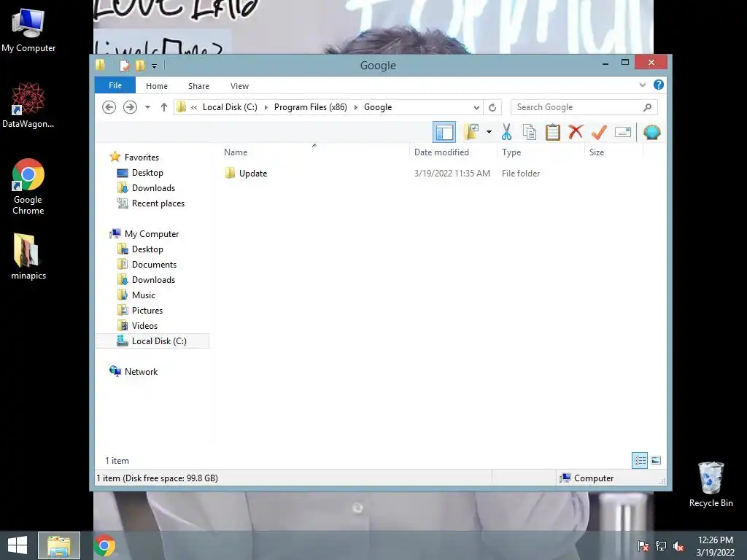Screen dimensions: 747x560
Task: Click Local Disk (C:) in the address bar
Action: click(x=230, y=107)
